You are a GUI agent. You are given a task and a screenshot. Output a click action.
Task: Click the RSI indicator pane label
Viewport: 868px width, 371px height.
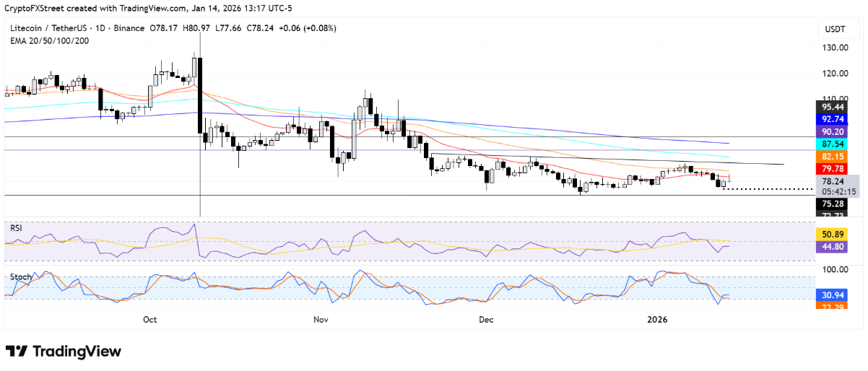(x=16, y=227)
